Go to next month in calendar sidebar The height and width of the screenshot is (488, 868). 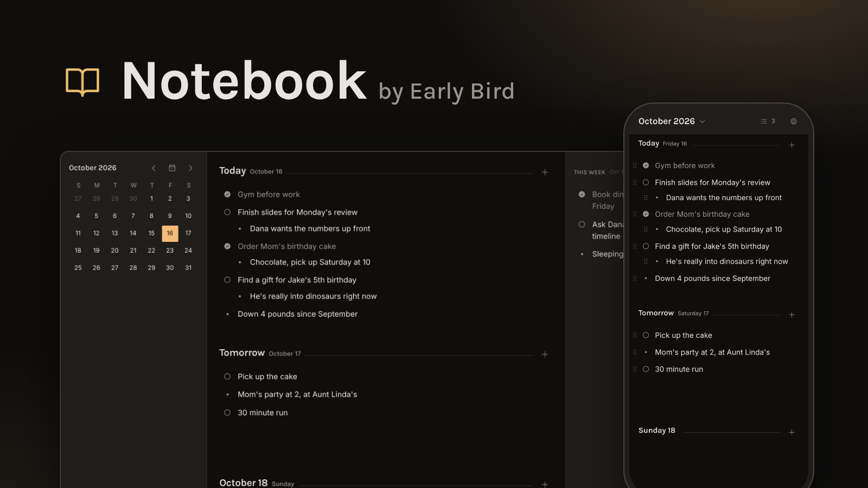190,168
